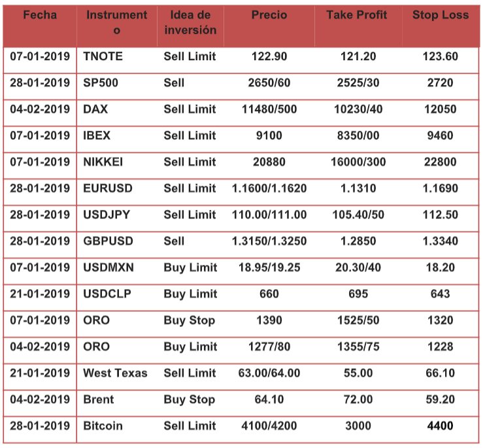Click the Idea de inversión header
The width and height of the screenshot is (485, 448).
tap(190, 22)
